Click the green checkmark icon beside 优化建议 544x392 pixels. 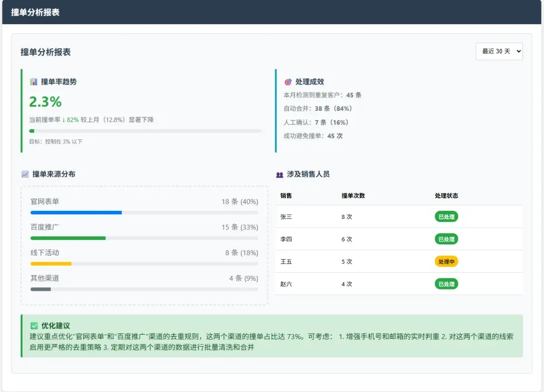[34, 326]
